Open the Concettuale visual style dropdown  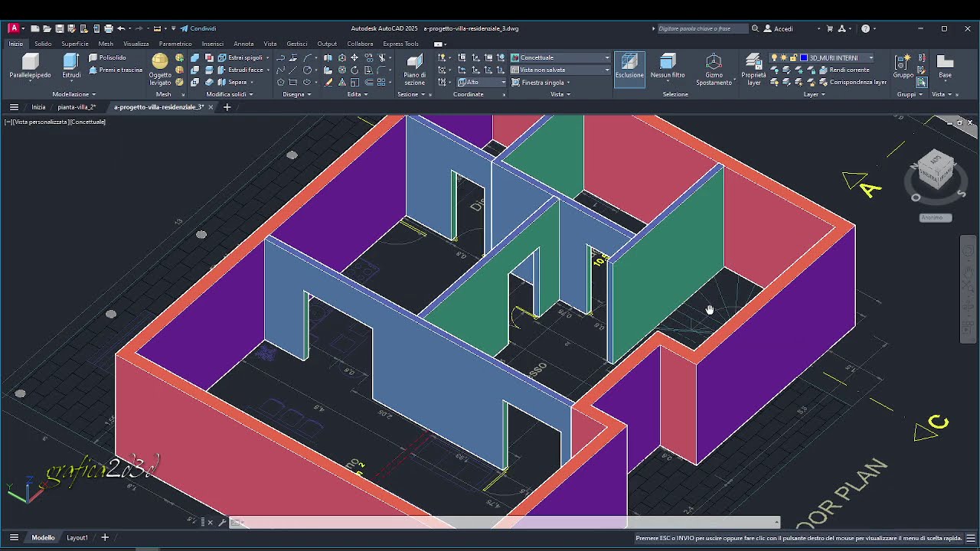pos(560,57)
